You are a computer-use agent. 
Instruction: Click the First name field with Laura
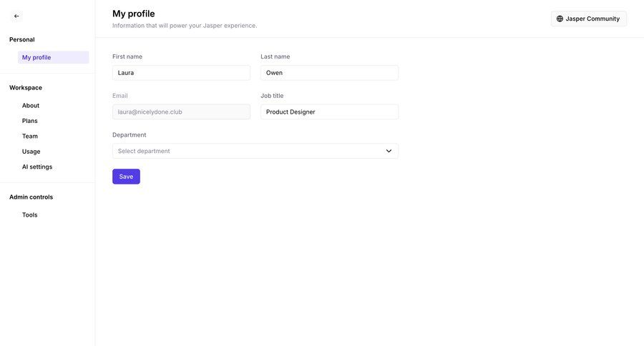point(181,73)
